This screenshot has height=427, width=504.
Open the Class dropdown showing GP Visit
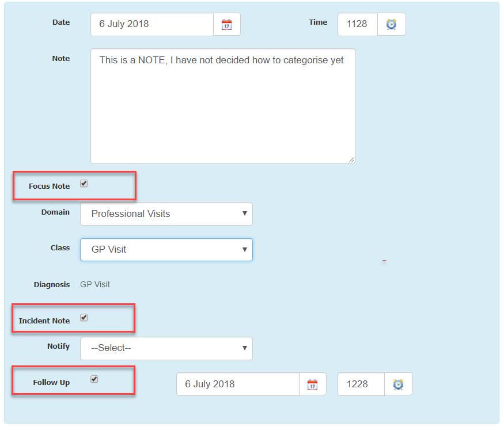(x=166, y=250)
